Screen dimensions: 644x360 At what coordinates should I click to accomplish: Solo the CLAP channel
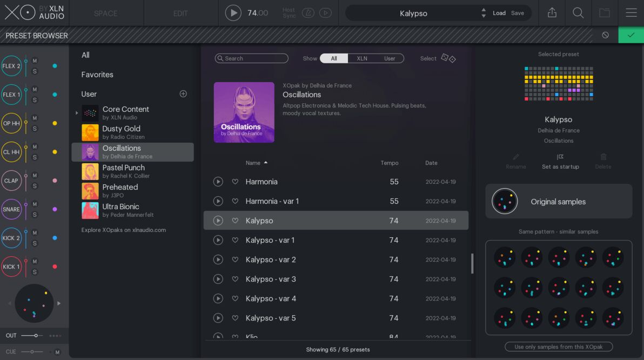click(x=35, y=186)
